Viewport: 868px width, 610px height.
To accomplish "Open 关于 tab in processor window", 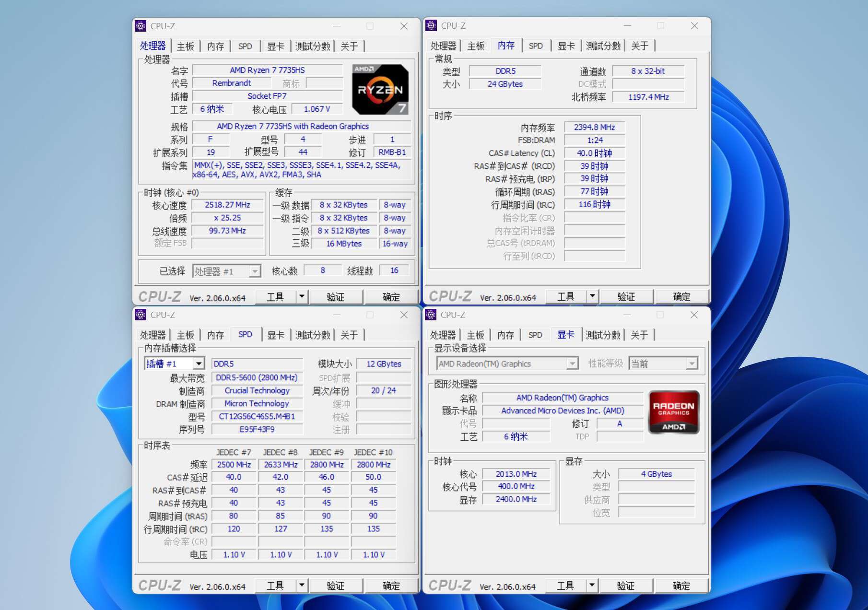I will click(x=349, y=47).
